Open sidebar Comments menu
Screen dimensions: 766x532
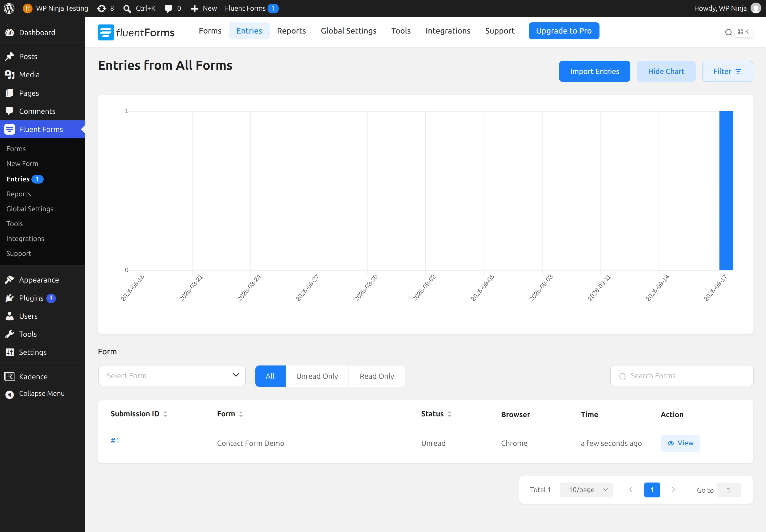[43, 111]
